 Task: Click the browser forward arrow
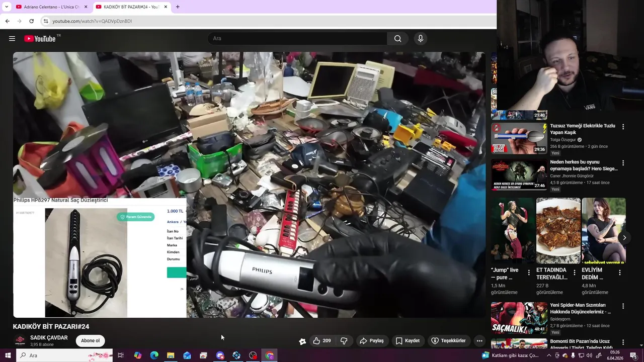[19, 21]
